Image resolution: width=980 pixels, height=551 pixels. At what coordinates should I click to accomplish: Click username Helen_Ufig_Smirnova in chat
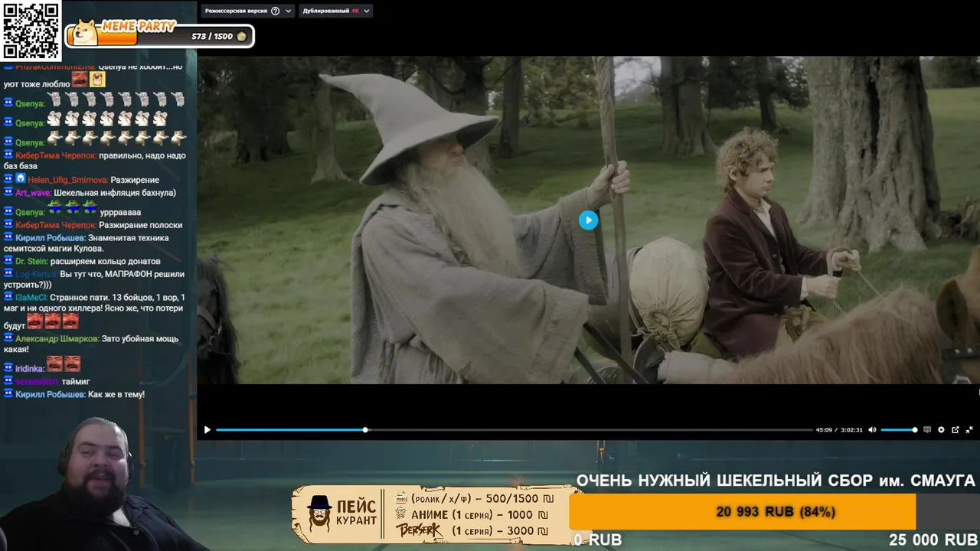67,180
